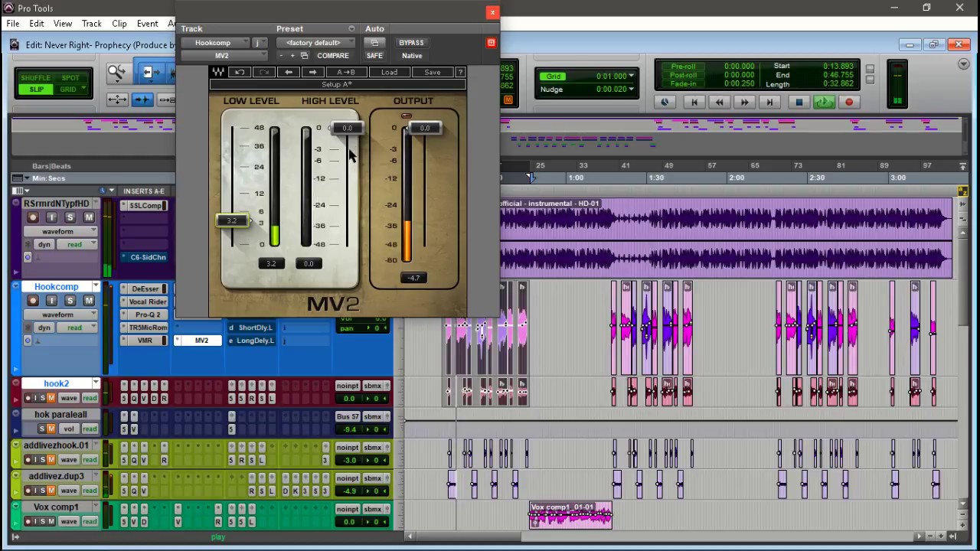Screen dimensions: 980x551
Task: Open the View menu
Action: pyautogui.click(x=63, y=24)
